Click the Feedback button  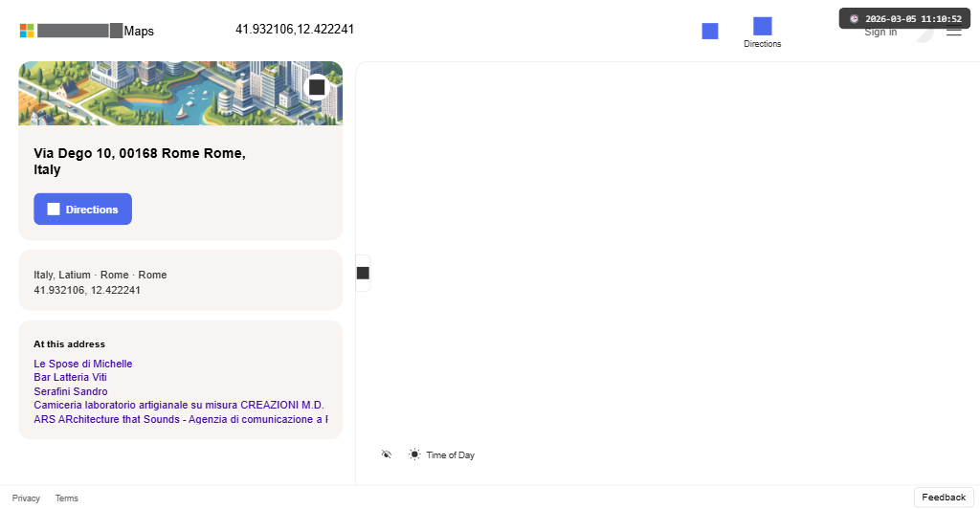pos(944,498)
